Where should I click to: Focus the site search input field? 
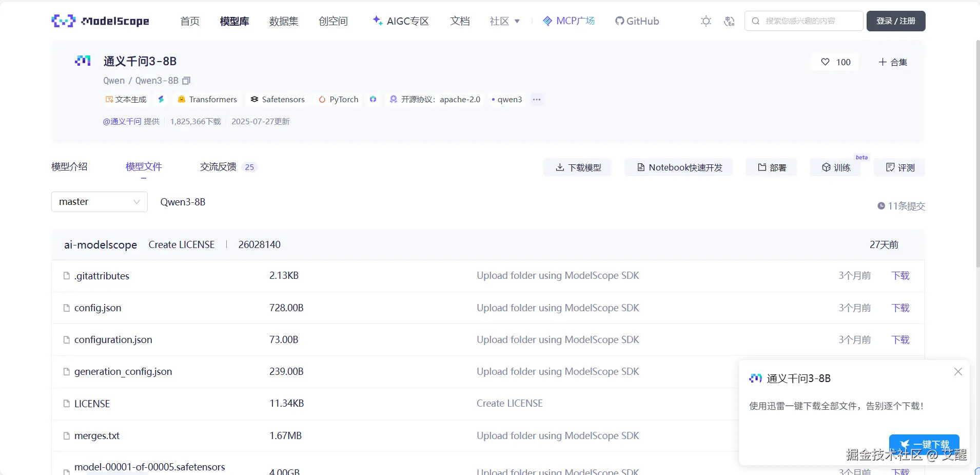(804, 21)
